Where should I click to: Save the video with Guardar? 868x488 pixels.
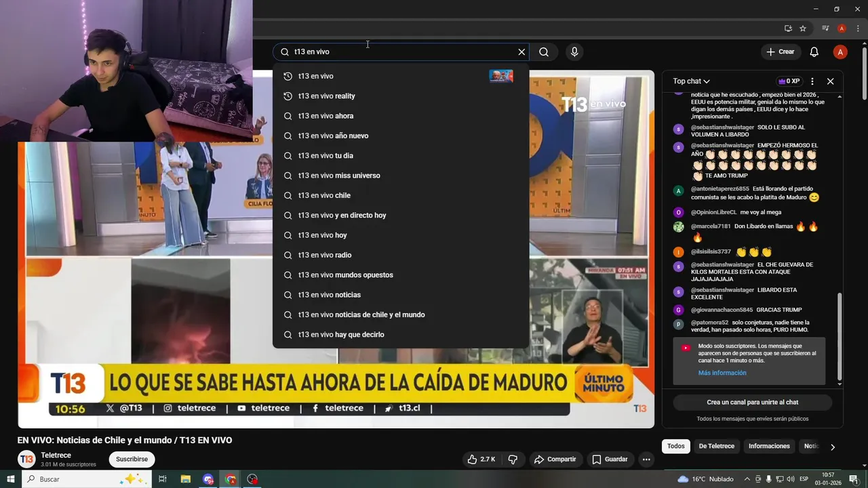pyautogui.click(x=610, y=460)
